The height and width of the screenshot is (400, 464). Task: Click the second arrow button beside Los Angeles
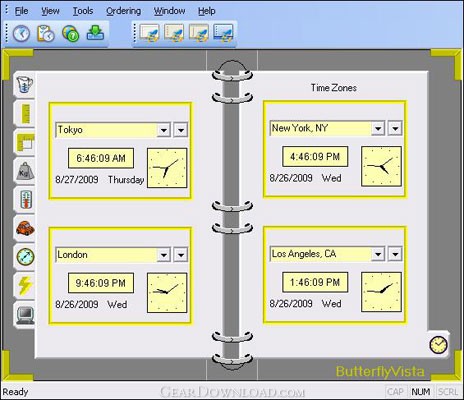[x=395, y=254]
